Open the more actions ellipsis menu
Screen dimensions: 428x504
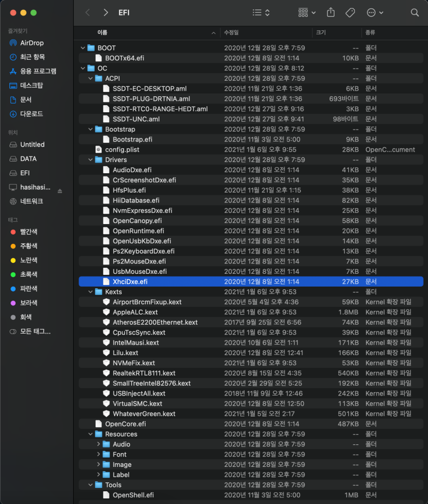pos(373,12)
